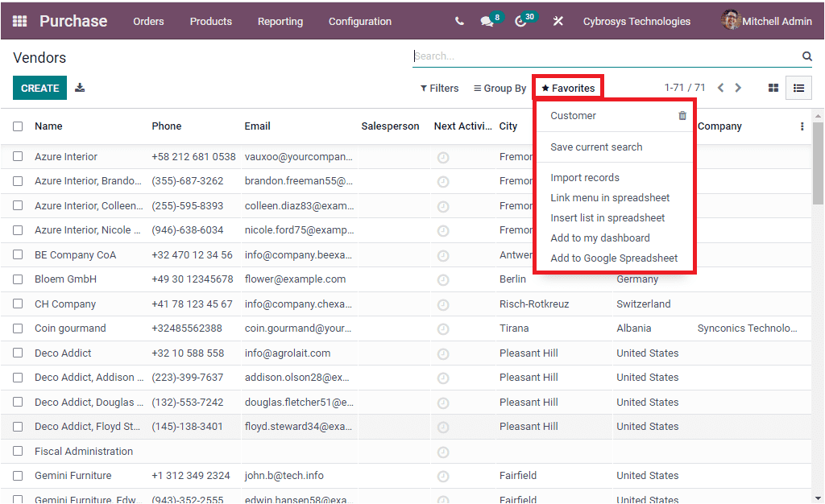Switch to kanban view using grid icon

point(773,87)
